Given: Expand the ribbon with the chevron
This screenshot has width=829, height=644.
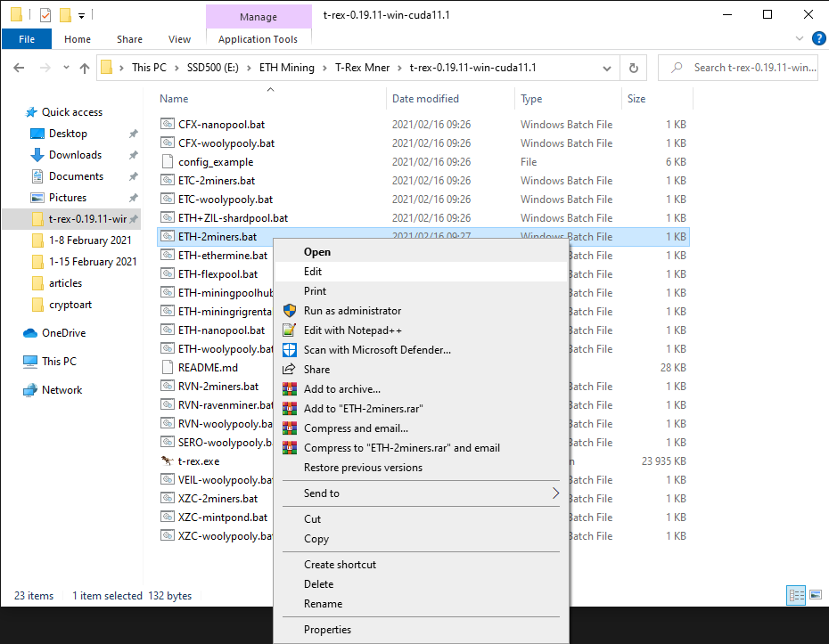Looking at the screenshot, I should [800, 38].
